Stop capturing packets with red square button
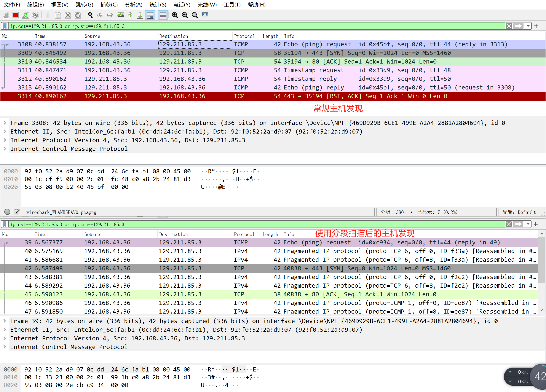 tap(16, 15)
